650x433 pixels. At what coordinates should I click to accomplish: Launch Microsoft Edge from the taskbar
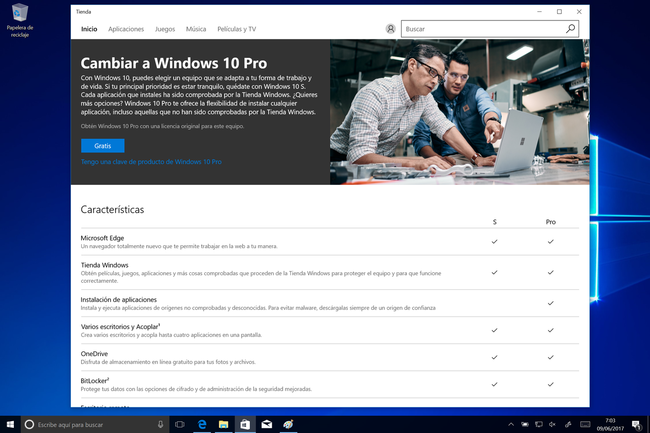202,424
